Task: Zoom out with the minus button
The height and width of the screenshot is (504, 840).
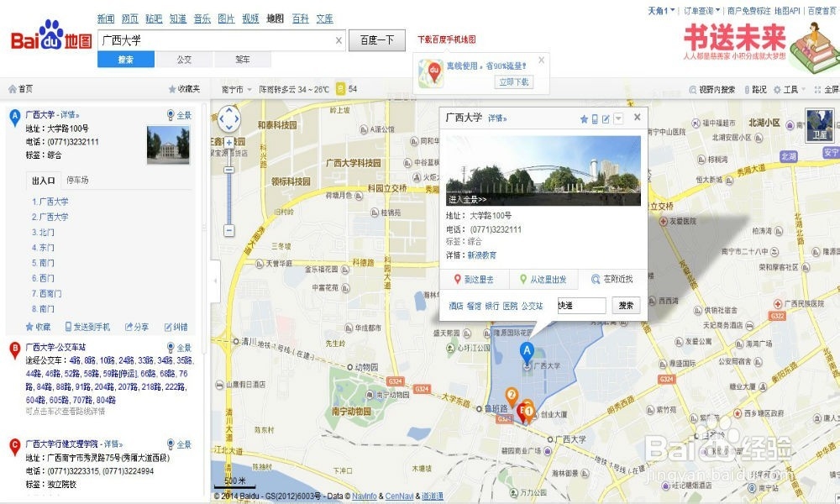Action: [228, 230]
